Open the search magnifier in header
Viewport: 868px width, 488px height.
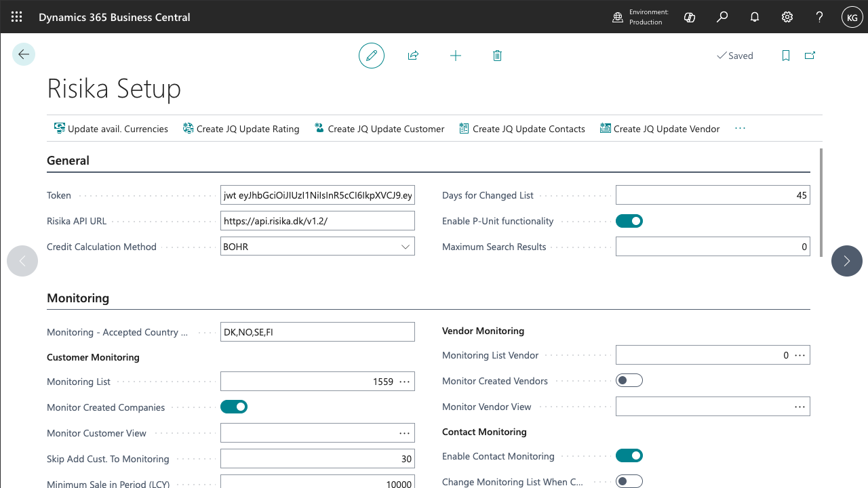[722, 17]
